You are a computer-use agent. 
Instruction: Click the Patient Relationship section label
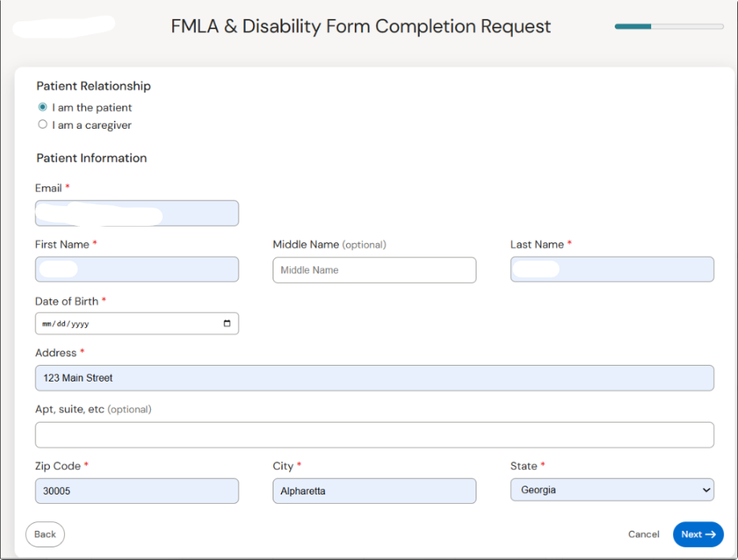coord(93,86)
